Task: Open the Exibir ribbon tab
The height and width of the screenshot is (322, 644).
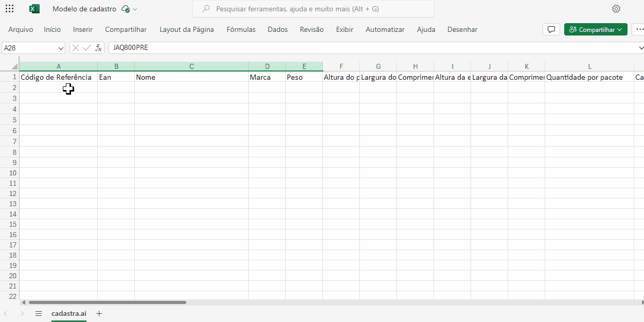Action: click(345, 29)
